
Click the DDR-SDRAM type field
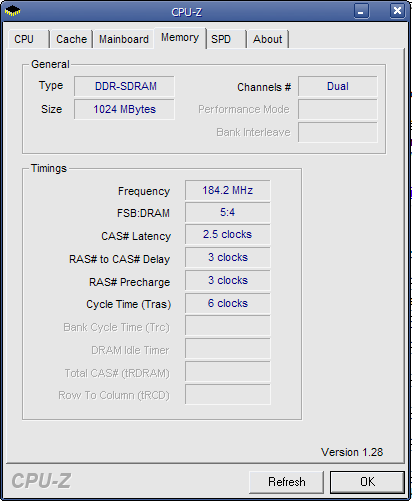pos(124,86)
